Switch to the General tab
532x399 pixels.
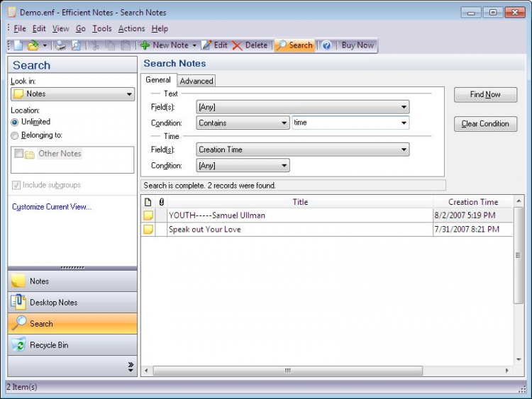pyautogui.click(x=158, y=80)
